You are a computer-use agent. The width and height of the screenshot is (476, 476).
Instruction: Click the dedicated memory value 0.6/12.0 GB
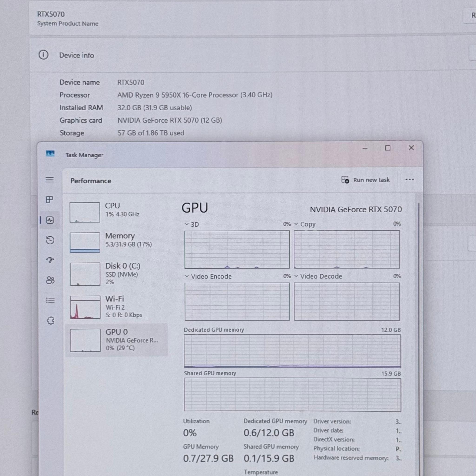[269, 433]
